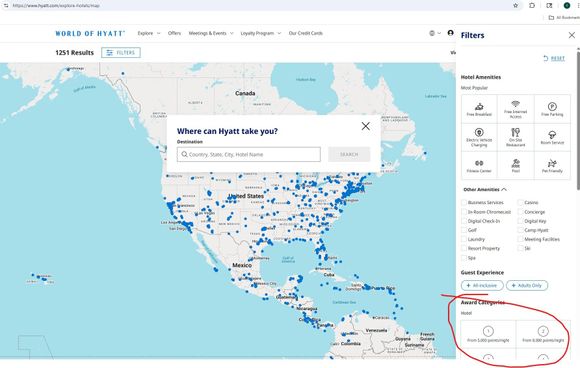Check the Concierge checkbox

(520, 212)
